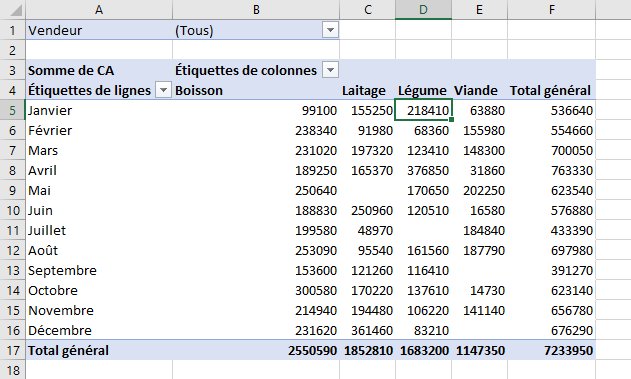This screenshot has height=379, width=631.
Task: Click the select-all corner triangle
Action: pyautogui.click(x=15, y=10)
